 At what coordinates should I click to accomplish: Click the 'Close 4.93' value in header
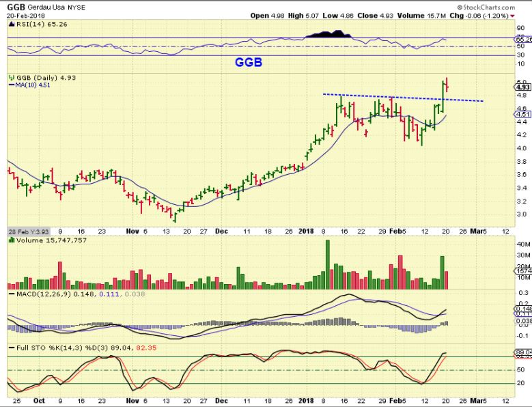pos(375,16)
